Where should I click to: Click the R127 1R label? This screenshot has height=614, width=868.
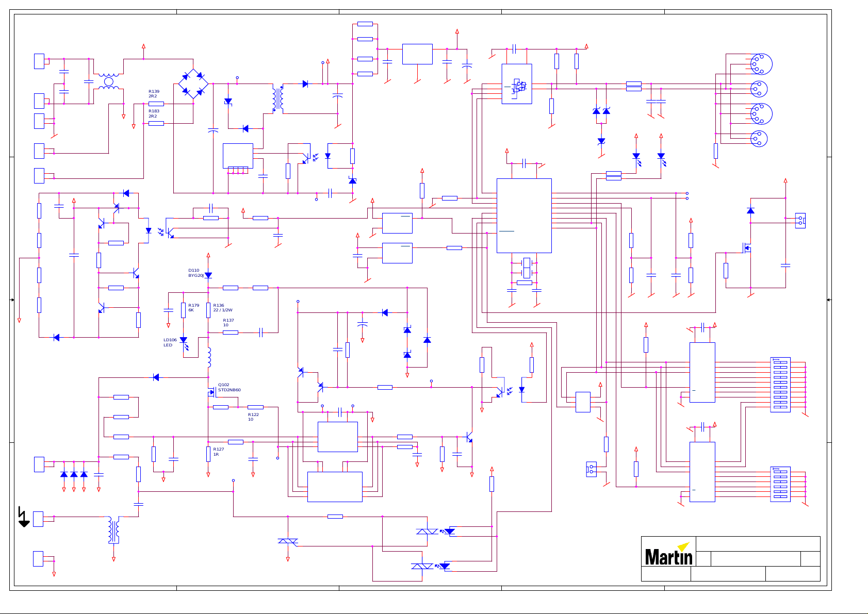(x=219, y=452)
